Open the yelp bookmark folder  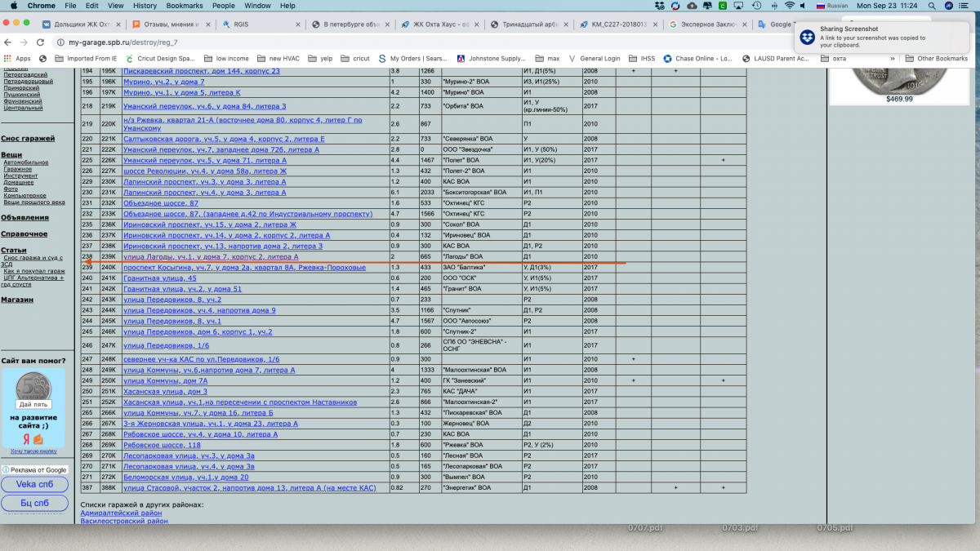tap(320, 59)
